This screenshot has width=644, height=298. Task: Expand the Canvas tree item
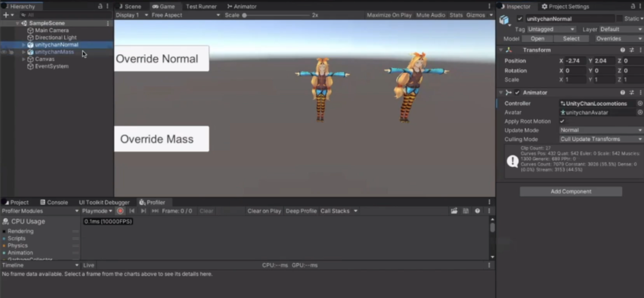click(23, 59)
